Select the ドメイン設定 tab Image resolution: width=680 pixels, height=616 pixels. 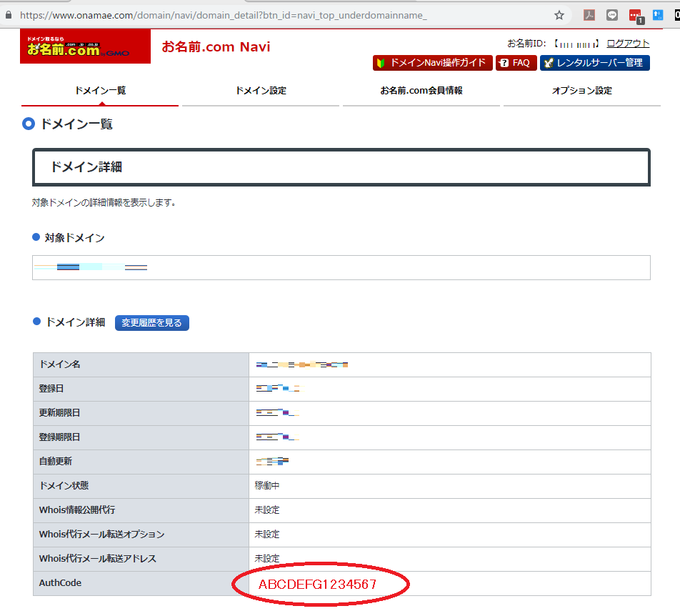pos(261,91)
